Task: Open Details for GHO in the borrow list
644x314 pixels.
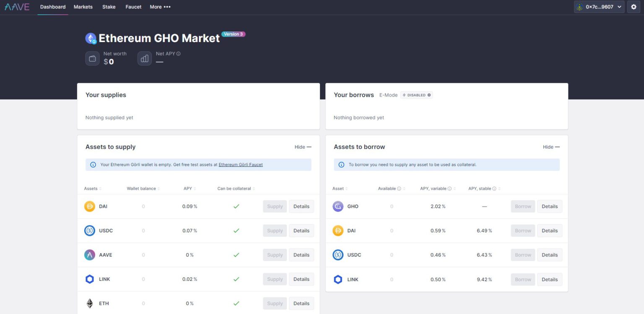Action: tap(549, 206)
